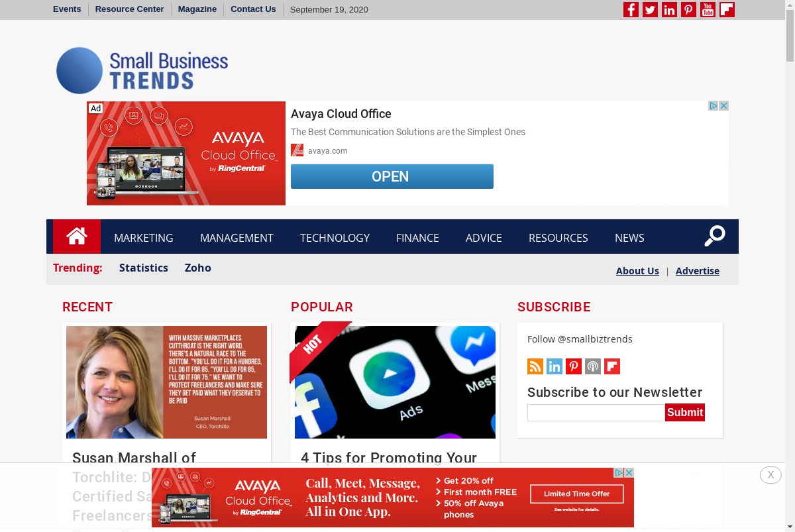This screenshot has width=795, height=532.
Task: Dismiss bottom sticky ad with round X
Action: 770,475
